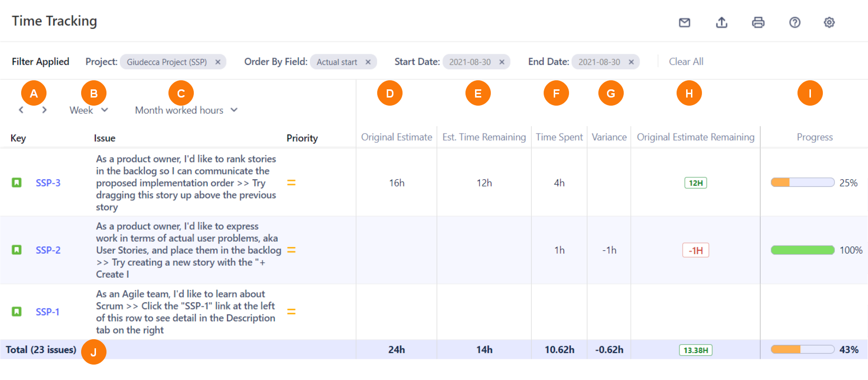Remove the Giudecca Project filter chip
868x380 pixels.
(x=218, y=62)
